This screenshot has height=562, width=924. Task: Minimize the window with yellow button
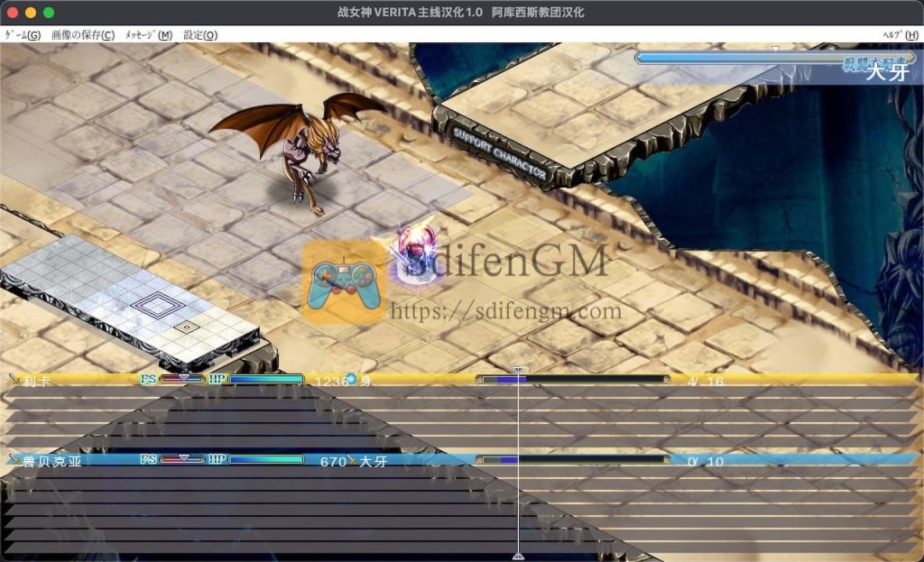coord(31,13)
